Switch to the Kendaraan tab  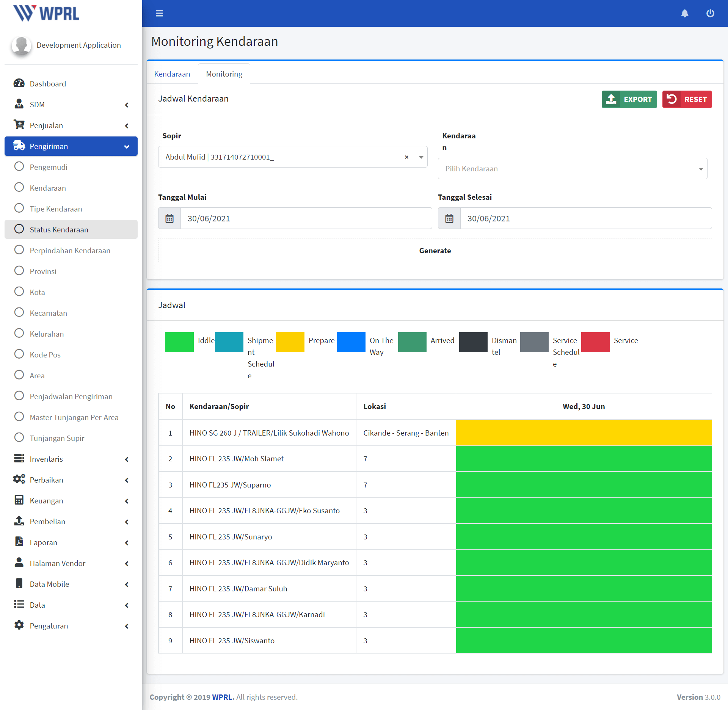(x=172, y=74)
